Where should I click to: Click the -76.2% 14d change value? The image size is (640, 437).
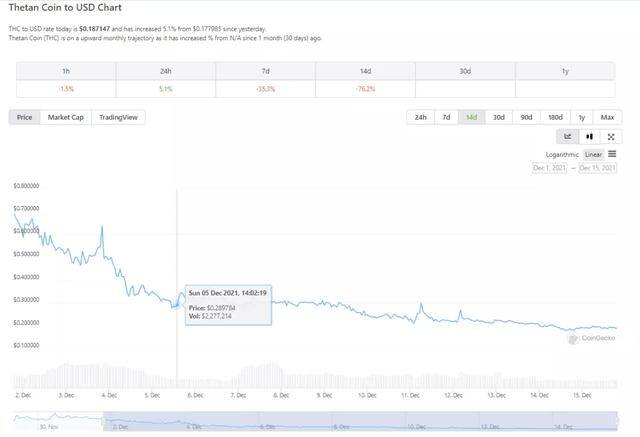pos(365,89)
